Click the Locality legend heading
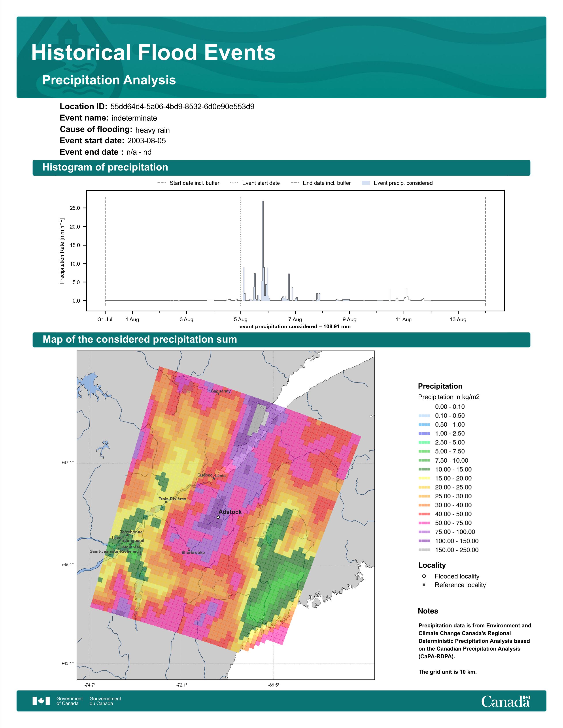The width and height of the screenshot is (563, 728). click(x=432, y=565)
